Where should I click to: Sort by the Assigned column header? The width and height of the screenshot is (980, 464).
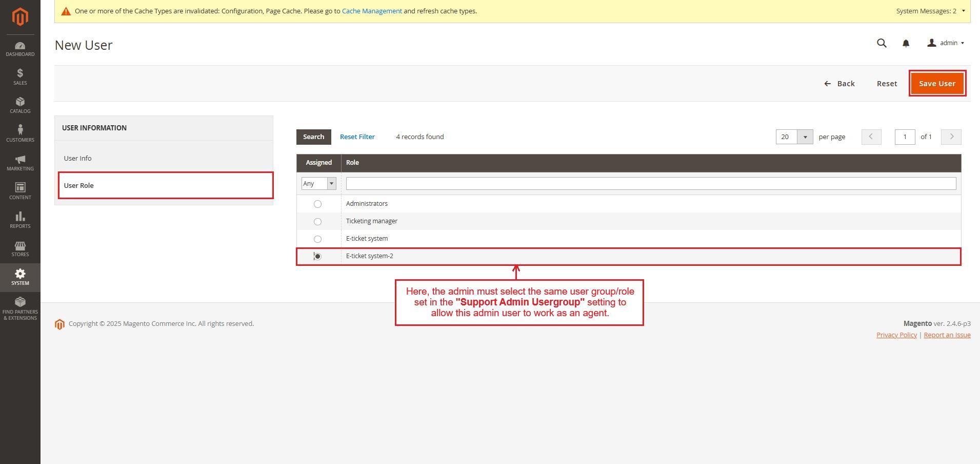318,163
